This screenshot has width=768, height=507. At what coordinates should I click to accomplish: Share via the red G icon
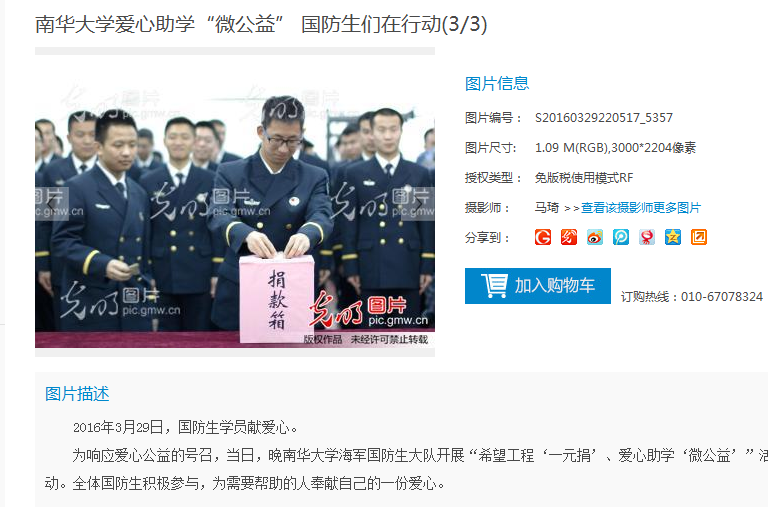(x=543, y=237)
